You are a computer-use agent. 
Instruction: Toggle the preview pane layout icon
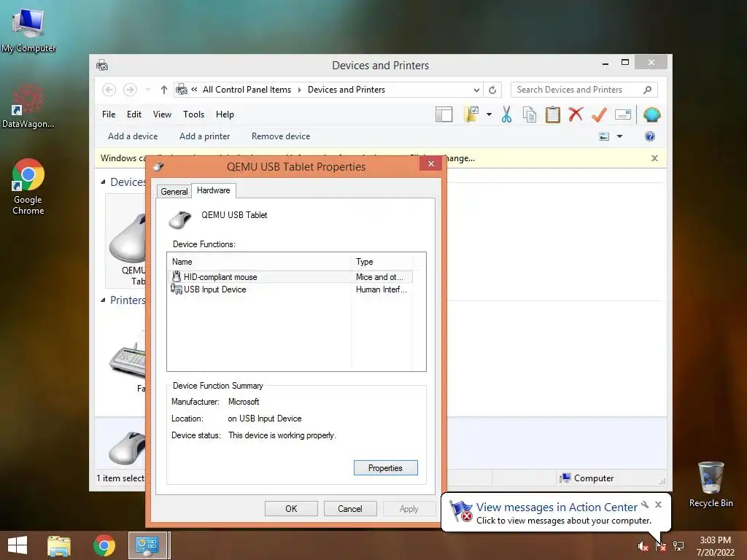point(444,114)
